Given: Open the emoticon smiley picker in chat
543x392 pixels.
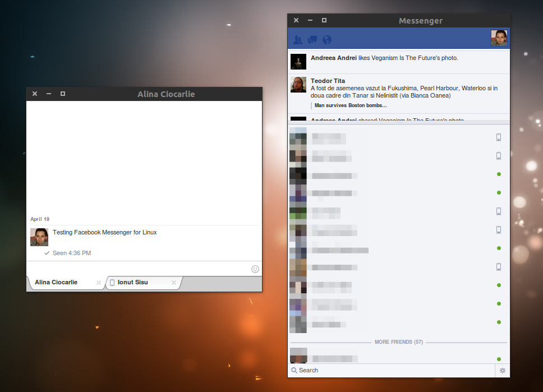Looking at the screenshot, I should (x=255, y=269).
